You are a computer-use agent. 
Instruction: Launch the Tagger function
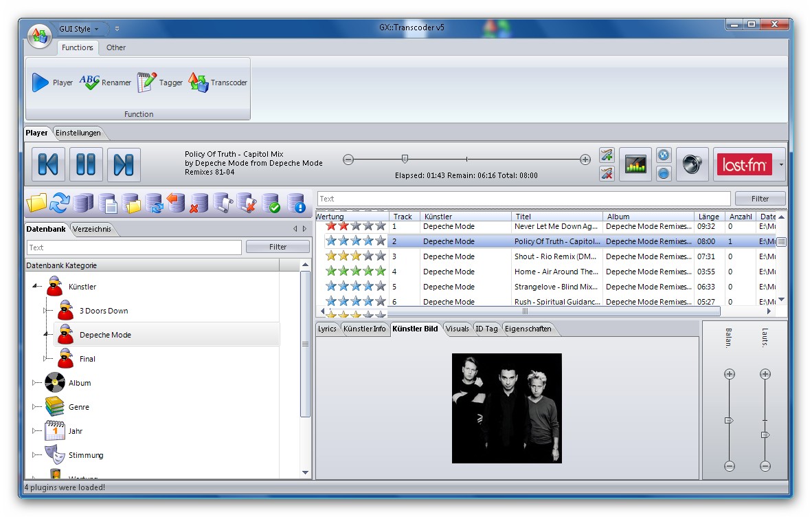(x=159, y=82)
